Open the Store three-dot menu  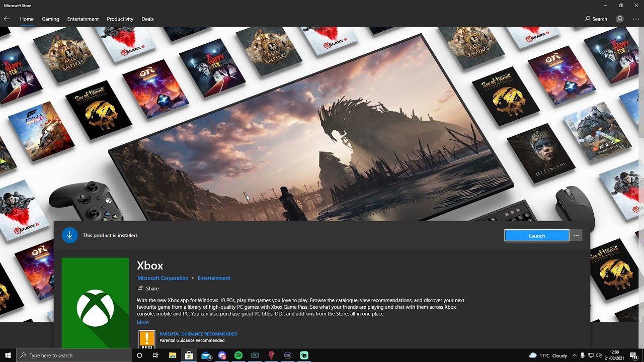tap(636, 19)
